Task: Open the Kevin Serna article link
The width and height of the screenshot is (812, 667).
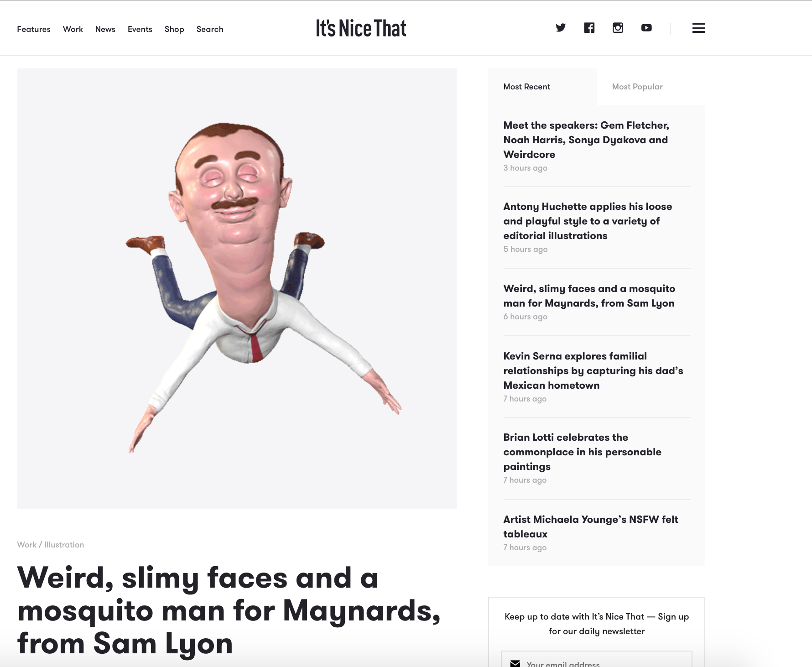Action: [593, 370]
